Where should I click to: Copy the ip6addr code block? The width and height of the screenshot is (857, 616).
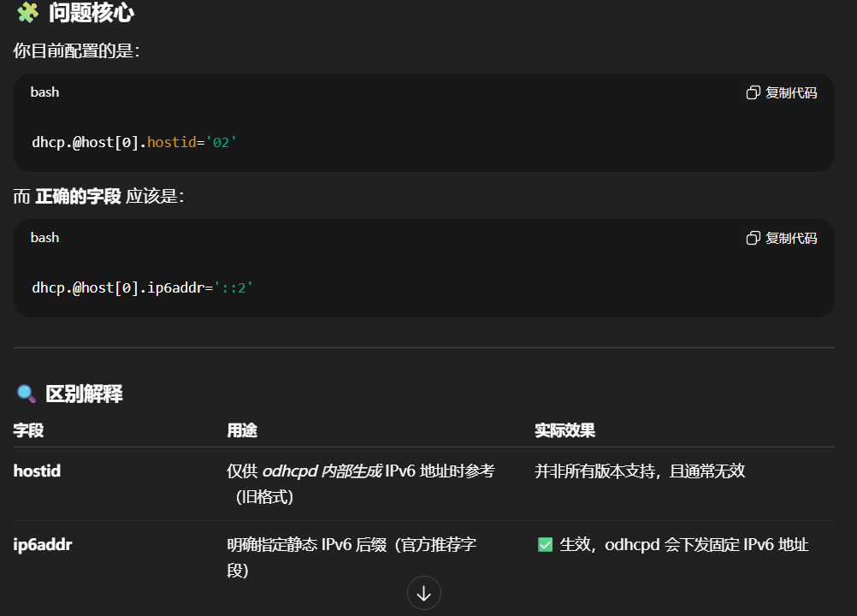[x=782, y=238]
